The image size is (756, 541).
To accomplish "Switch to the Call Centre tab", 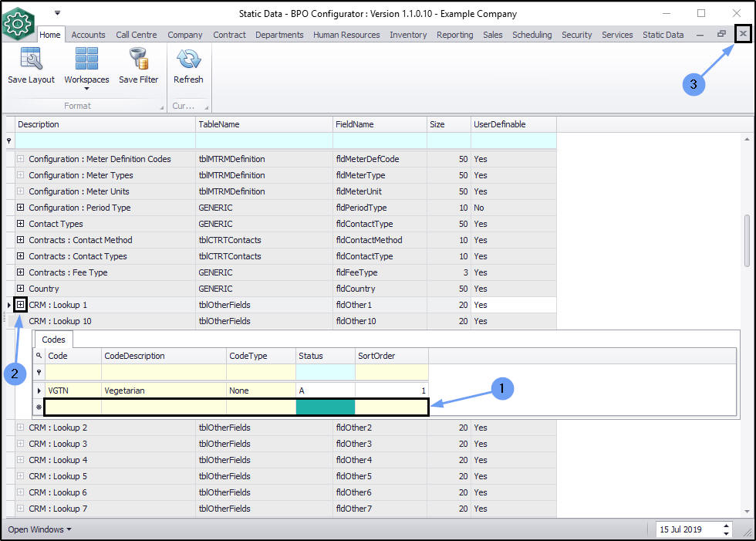I will point(137,35).
